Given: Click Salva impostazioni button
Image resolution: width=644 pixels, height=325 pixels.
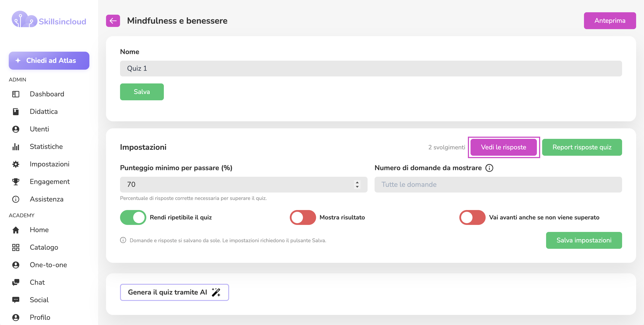Looking at the screenshot, I should click(x=584, y=240).
